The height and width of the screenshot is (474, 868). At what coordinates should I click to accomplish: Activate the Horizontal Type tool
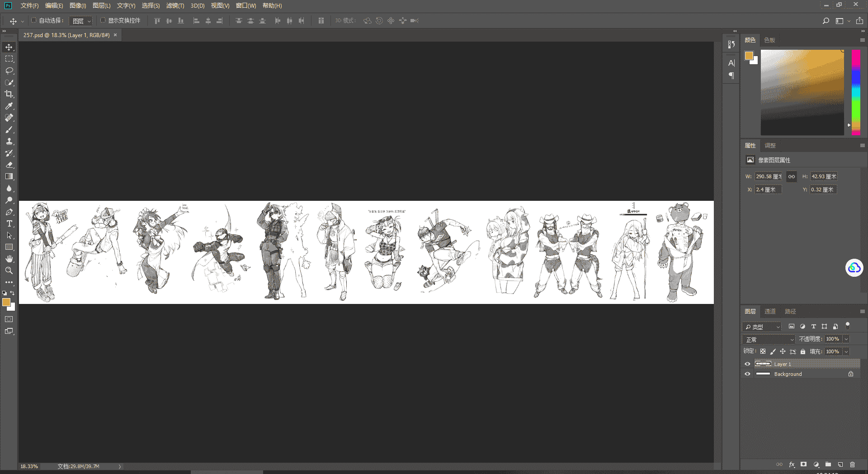(x=9, y=223)
